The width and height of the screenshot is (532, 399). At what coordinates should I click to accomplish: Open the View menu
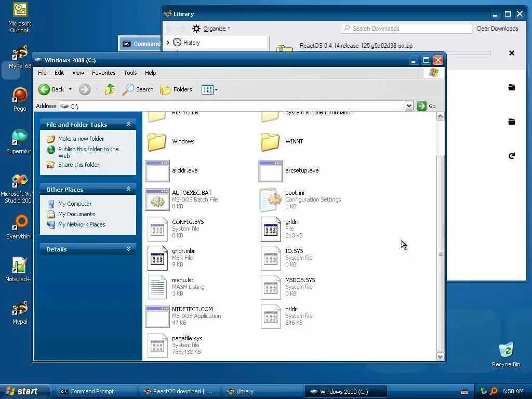(78, 73)
